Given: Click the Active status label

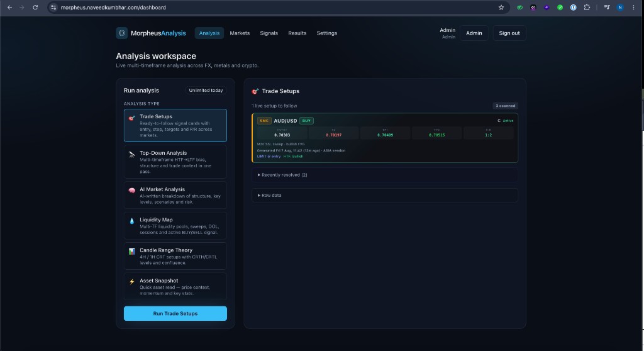Looking at the screenshot, I should click(x=508, y=121).
